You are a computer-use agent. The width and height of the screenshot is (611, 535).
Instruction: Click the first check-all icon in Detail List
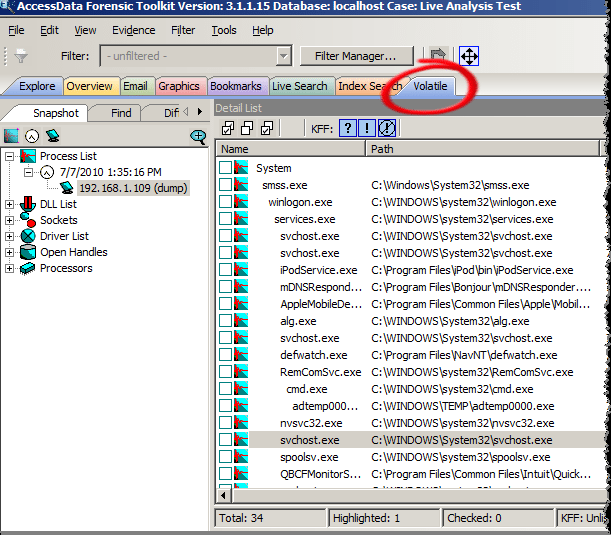tap(229, 128)
